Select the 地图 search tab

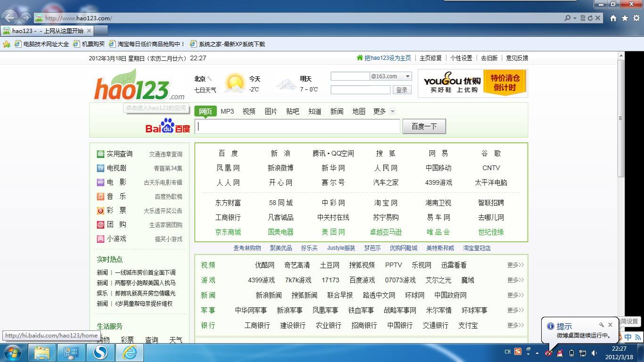359,111
